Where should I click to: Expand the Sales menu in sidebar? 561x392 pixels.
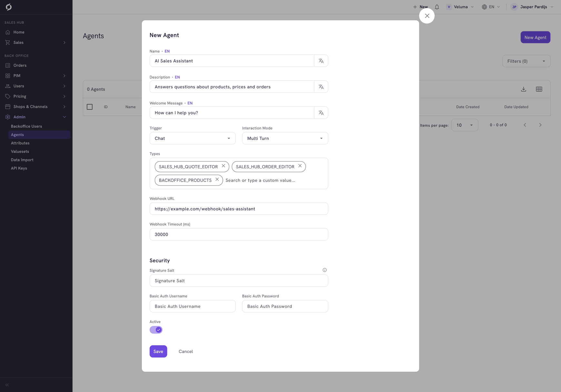click(x=36, y=43)
